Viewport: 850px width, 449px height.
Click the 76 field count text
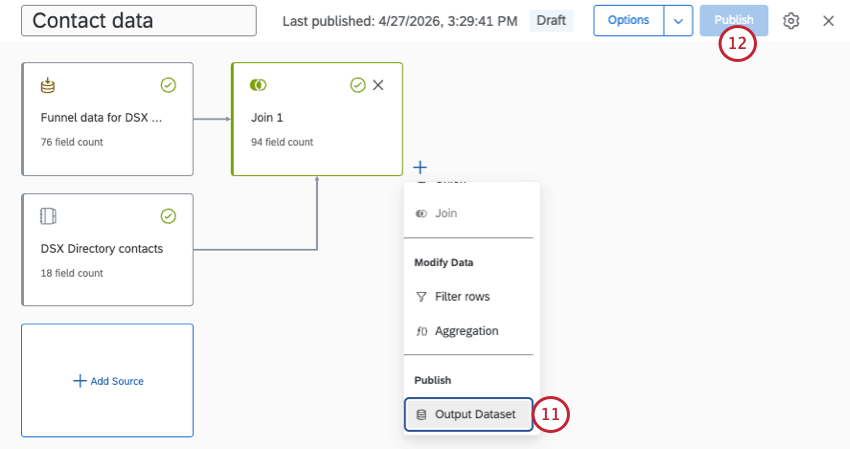click(x=72, y=142)
